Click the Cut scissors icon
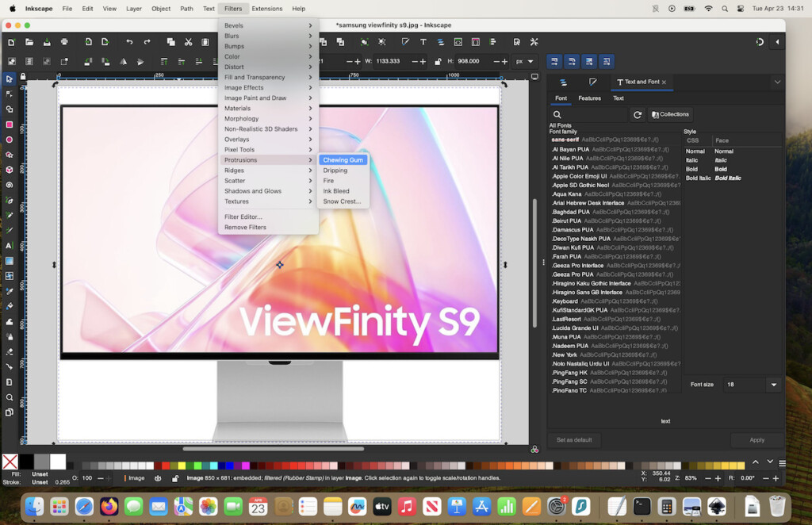The width and height of the screenshot is (812, 525). point(189,42)
